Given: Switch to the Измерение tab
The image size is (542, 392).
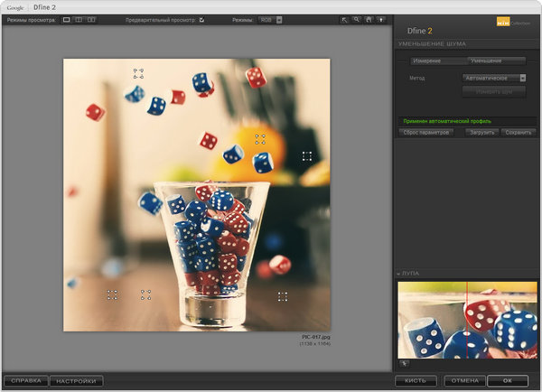Looking at the screenshot, I should pos(426,61).
